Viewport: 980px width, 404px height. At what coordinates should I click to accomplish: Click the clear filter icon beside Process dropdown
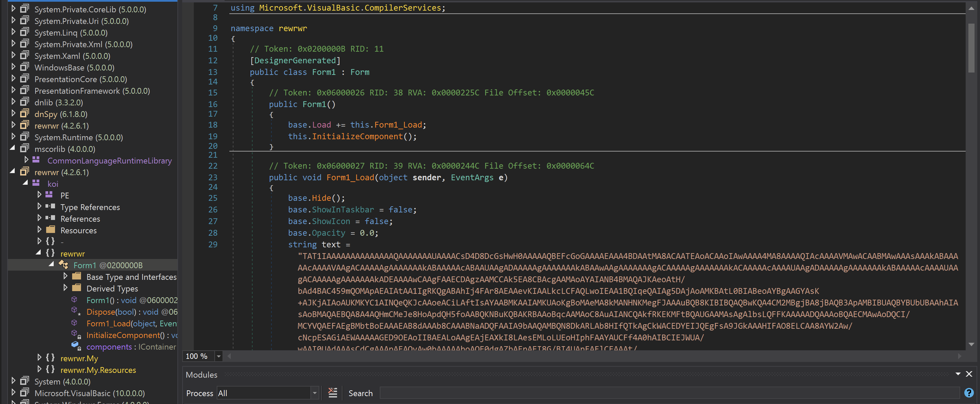(x=333, y=393)
